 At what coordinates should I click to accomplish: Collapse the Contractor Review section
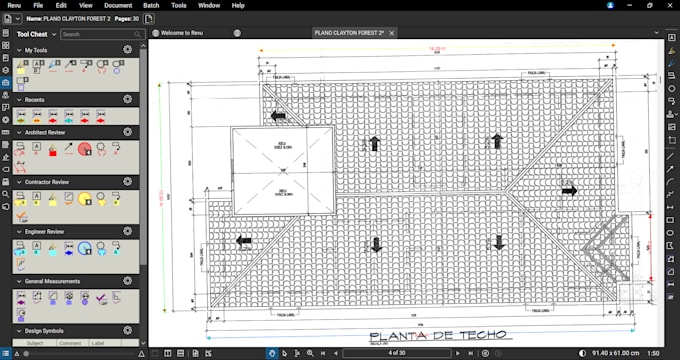tap(19, 182)
